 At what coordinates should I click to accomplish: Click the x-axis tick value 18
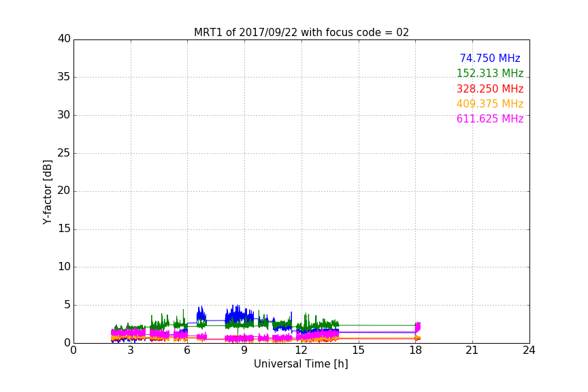point(416,350)
